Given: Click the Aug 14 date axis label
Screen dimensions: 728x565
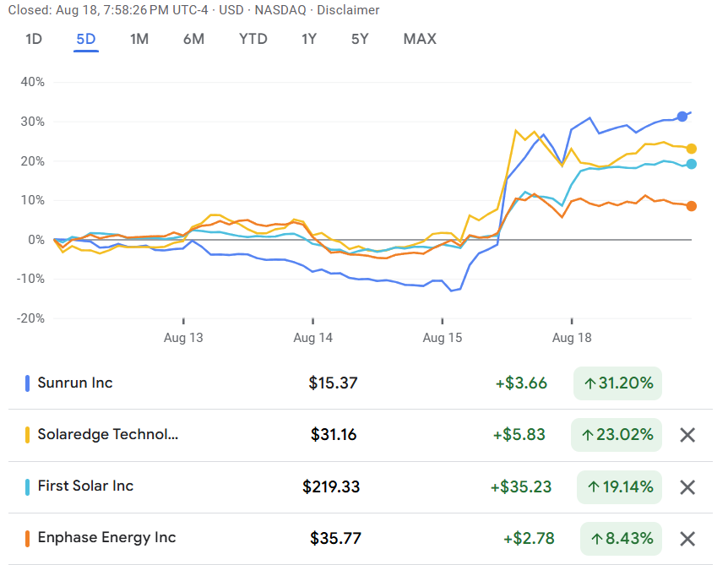Looking at the screenshot, I should (313, 338).
